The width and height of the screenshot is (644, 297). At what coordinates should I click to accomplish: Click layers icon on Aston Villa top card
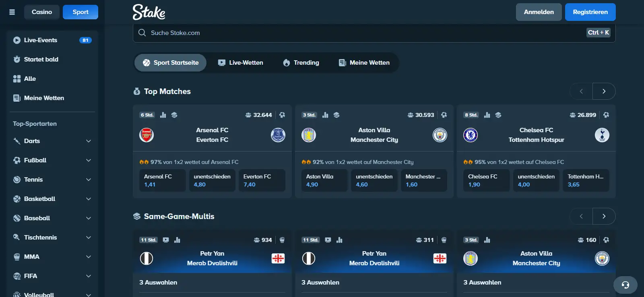click(x=336, y=115)
